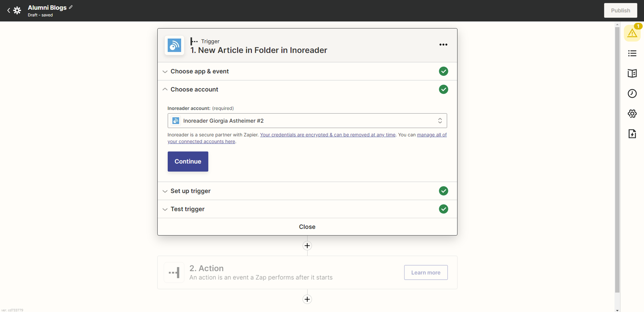644x312 pixels.
Task: Open the warning alerts icon
Action: click(x=632, y=33)
